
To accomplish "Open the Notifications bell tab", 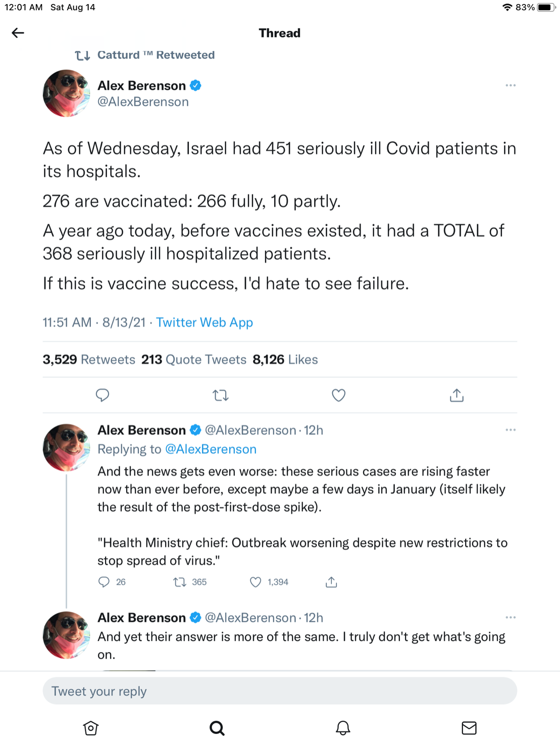I will pos(343,728).
